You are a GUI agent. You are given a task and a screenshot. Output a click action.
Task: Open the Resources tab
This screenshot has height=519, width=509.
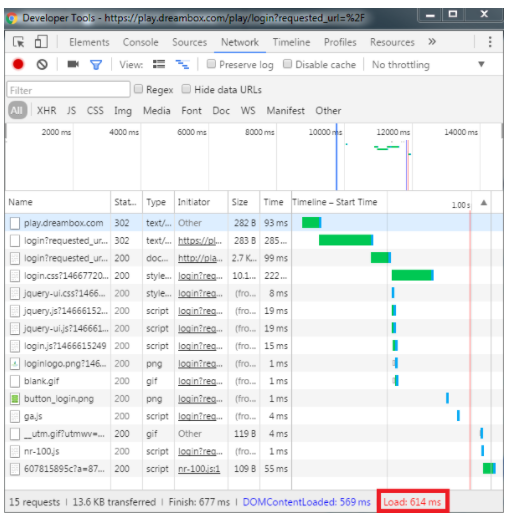pyautogui.click(x=392, y=42)
